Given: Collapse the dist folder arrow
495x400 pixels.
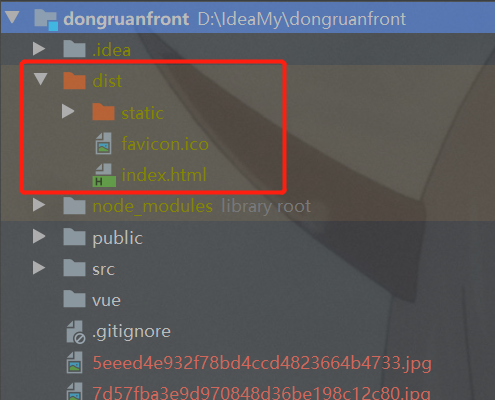Looking at the screenshot, I should (41, 79).
